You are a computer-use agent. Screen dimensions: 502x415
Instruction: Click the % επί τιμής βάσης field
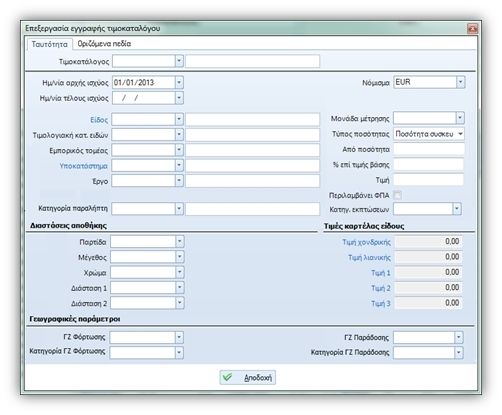429,164
